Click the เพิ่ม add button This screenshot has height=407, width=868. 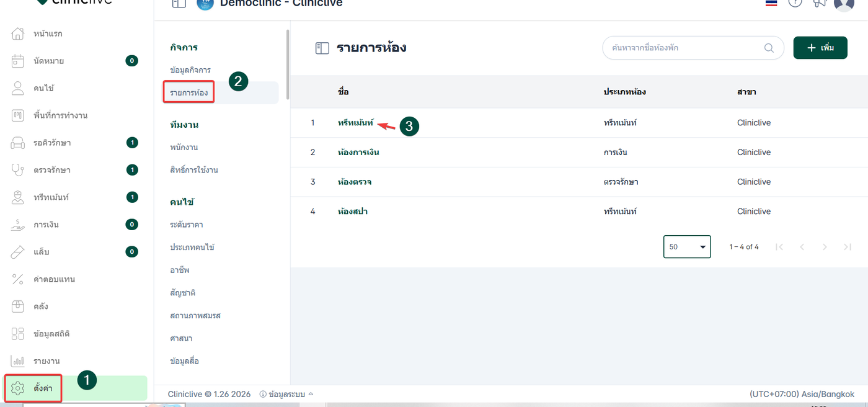(820, 48)
